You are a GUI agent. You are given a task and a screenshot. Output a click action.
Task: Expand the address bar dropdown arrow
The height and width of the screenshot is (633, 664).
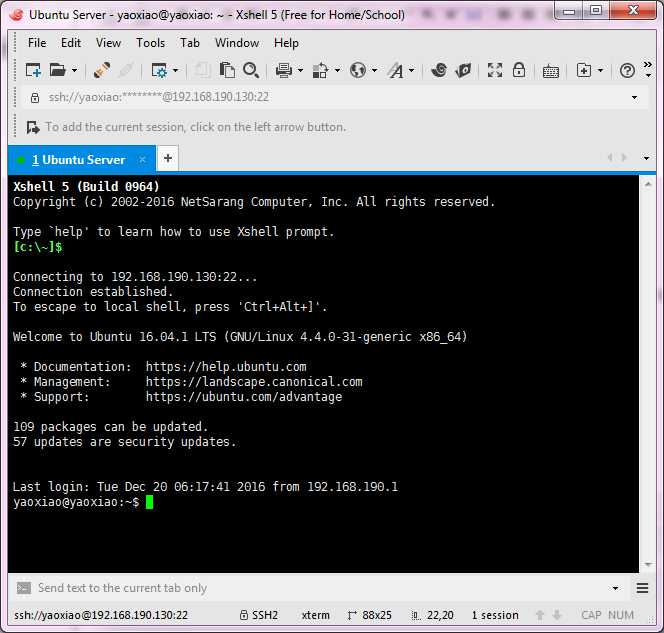634,97
